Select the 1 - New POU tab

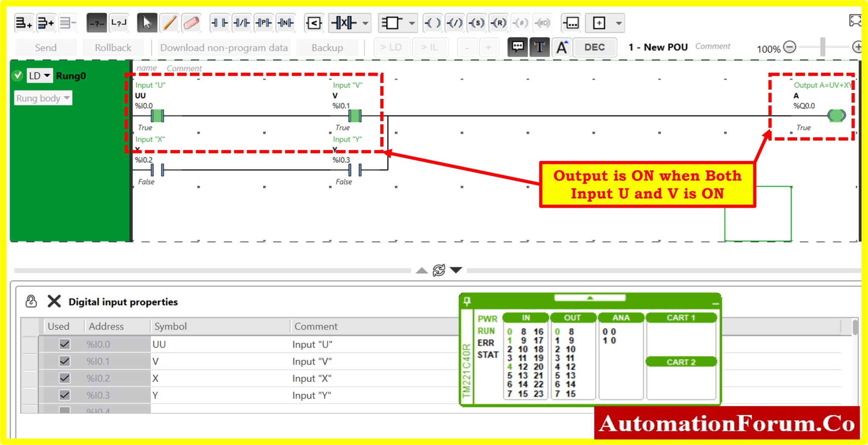pos(659,47)
